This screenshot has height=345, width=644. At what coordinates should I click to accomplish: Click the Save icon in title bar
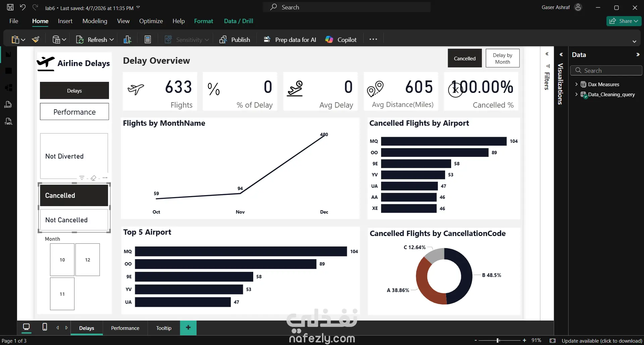[x=10, y=7]
